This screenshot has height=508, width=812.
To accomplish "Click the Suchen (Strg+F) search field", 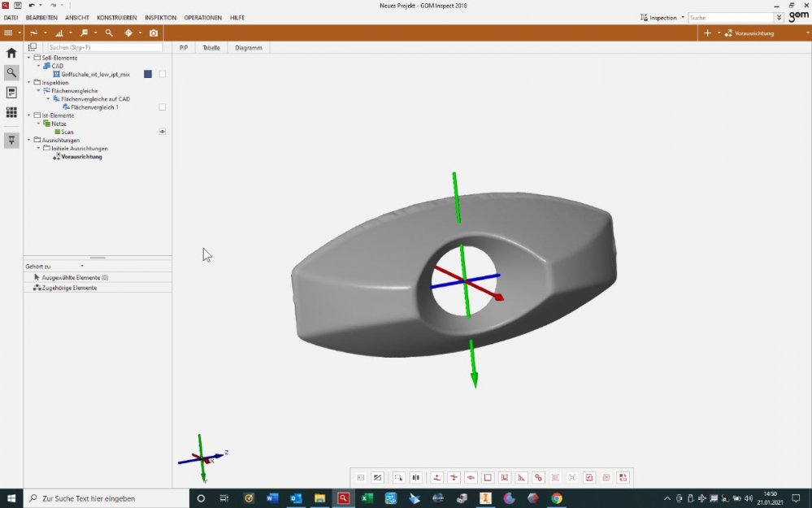I will coord(105,47).
